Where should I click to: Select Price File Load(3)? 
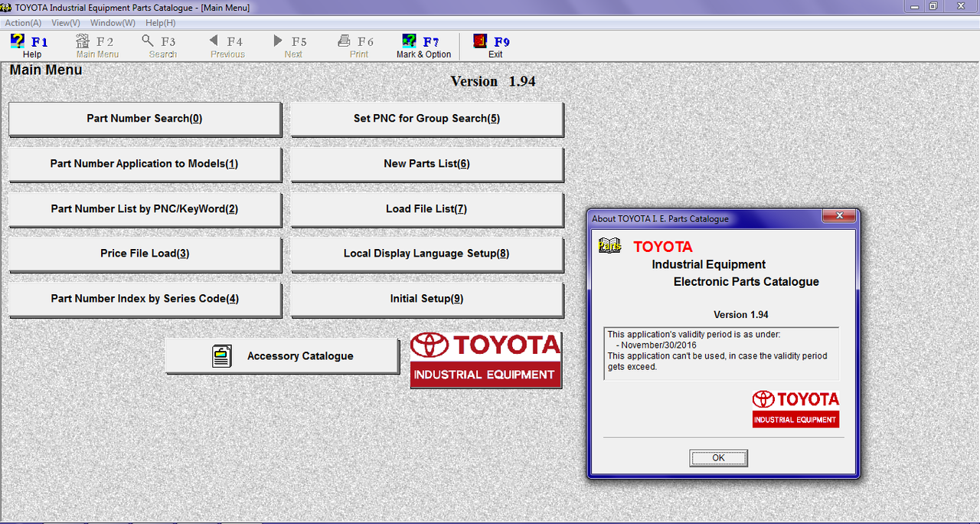145,254
